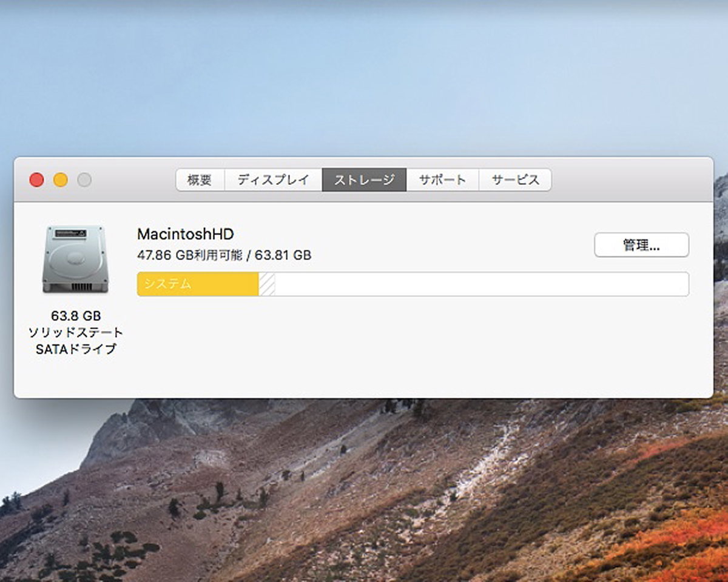Click the 63.8 GB capacity label

76,316
